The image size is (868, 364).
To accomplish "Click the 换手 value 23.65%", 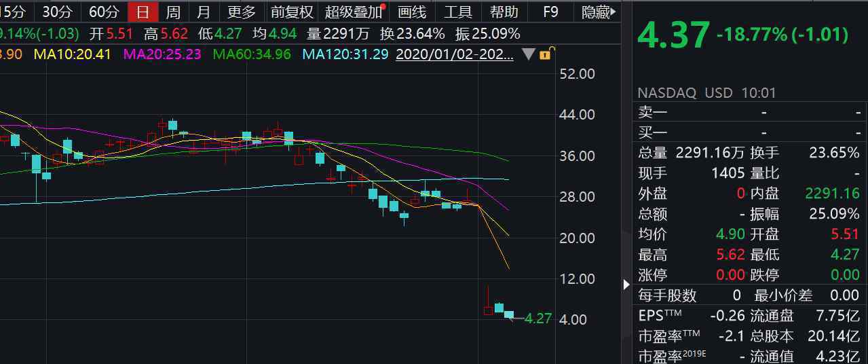I will click(x=834, y=153).
